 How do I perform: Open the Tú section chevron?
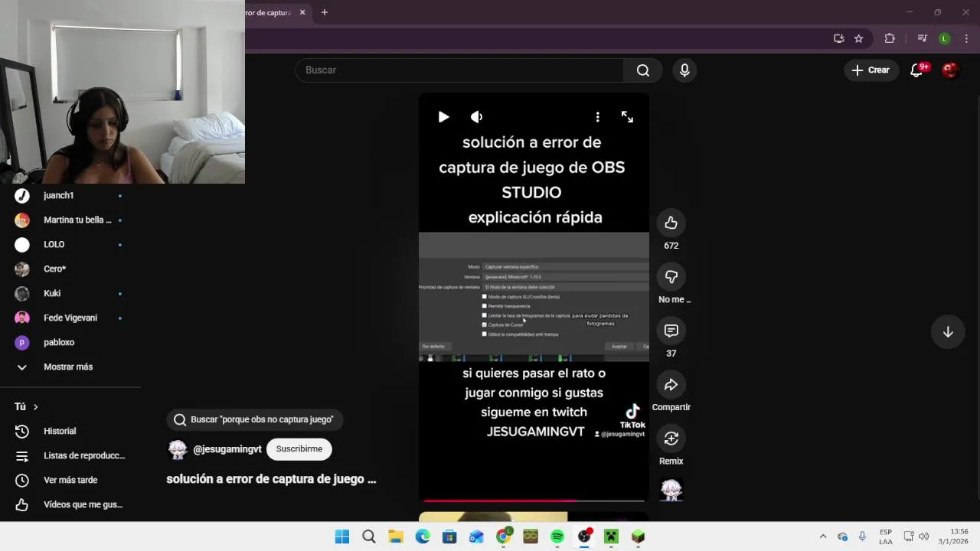pyautogui.click(x=35, y=407)
